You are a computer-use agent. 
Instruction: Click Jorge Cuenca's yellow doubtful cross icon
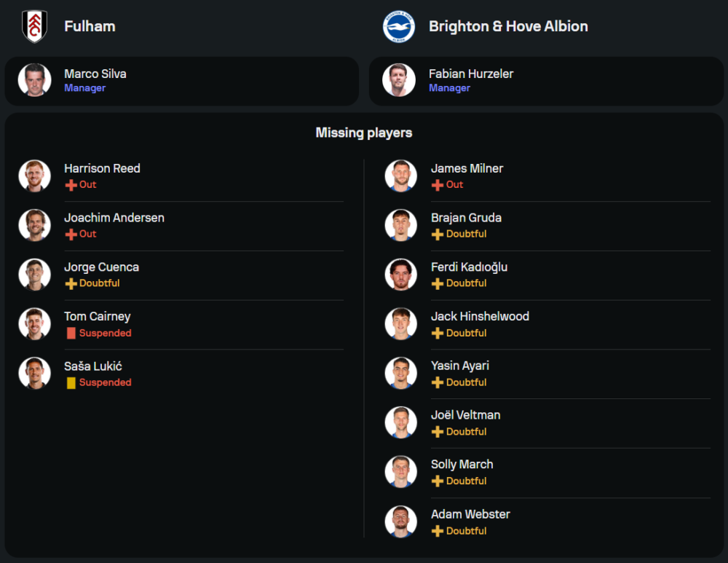click(71, 283)
